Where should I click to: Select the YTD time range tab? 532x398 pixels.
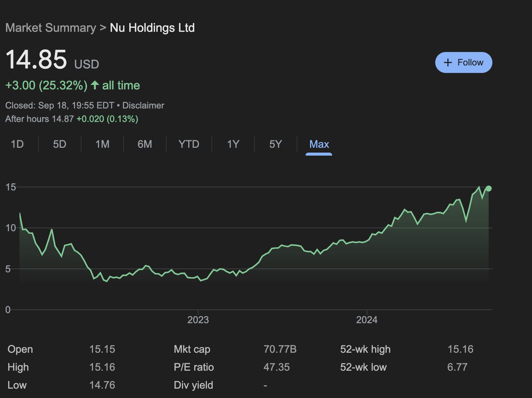tap(189, 144)
